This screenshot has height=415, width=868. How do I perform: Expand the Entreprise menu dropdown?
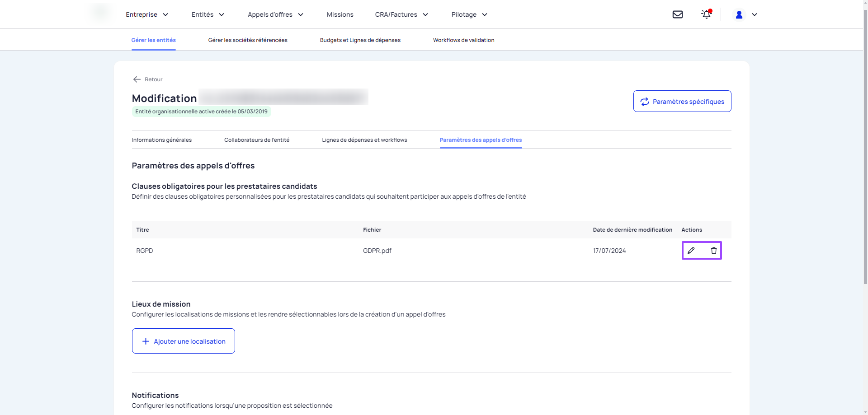coord(147,14)
